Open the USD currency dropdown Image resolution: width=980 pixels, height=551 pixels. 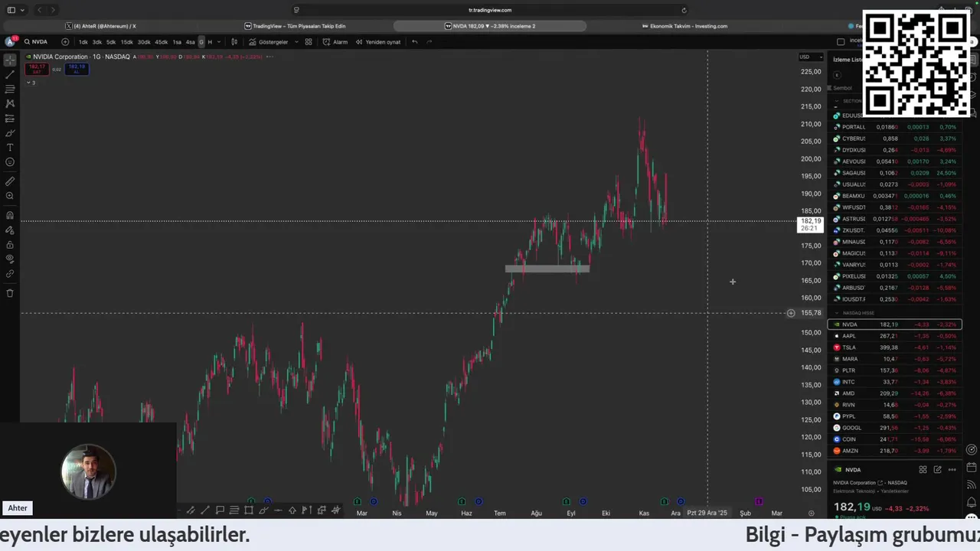point(810,57)
